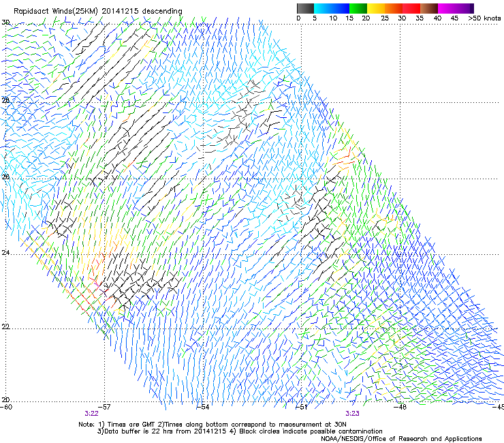Select the cyan-to-blue 5-15 knots legend swatch
The image size is (504, 443).
332,8
